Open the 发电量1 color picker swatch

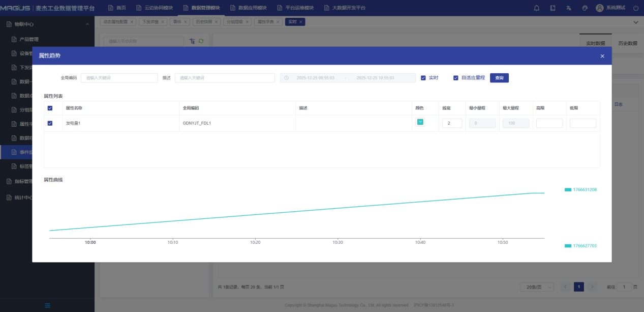tap(420, 122)
